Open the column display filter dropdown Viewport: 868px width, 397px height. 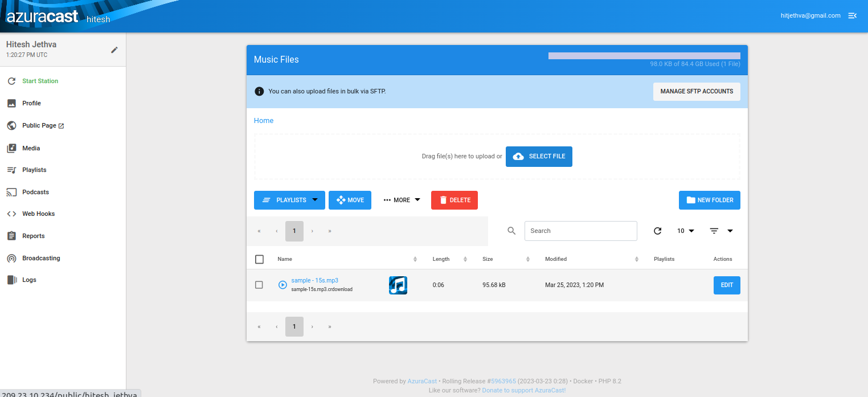(x=721, y=231)
